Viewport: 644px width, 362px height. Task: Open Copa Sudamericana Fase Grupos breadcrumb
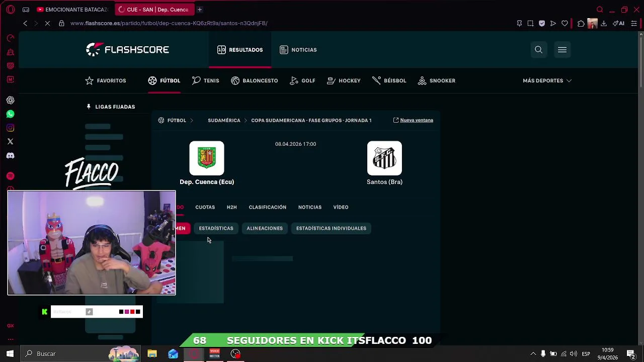(x=311, y=120)
